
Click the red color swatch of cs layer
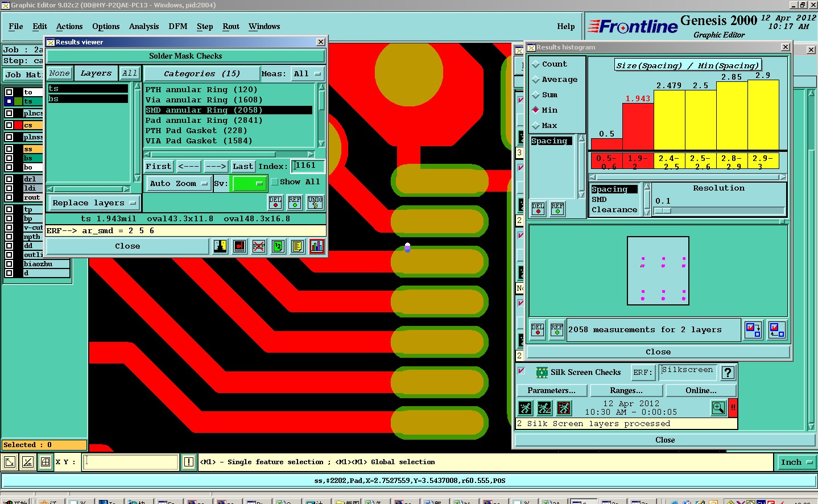pos(19,125)
